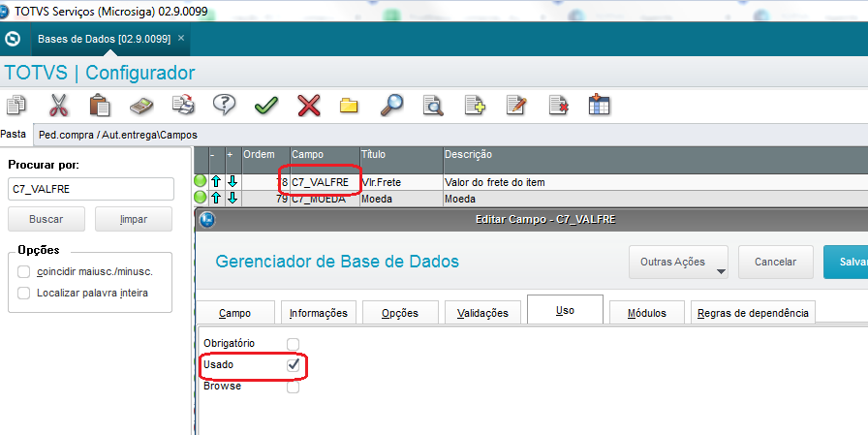Click the Cut scissors icon
The image size is (868, 435).
58,105
